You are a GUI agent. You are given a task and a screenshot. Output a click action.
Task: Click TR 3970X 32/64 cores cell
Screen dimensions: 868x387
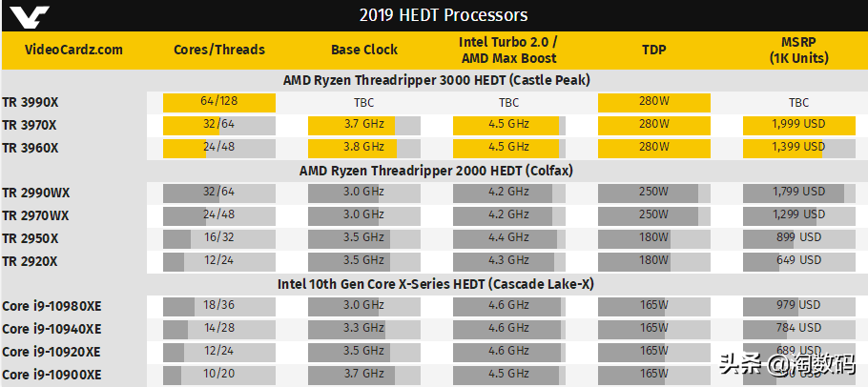pos(219,126)
